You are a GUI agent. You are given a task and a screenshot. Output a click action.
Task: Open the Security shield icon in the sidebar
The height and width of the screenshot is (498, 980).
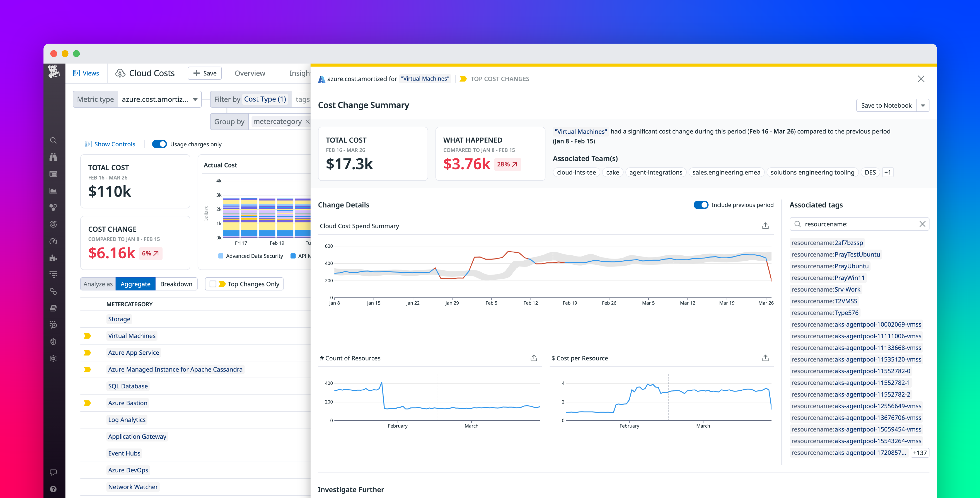tap(53, 342)
